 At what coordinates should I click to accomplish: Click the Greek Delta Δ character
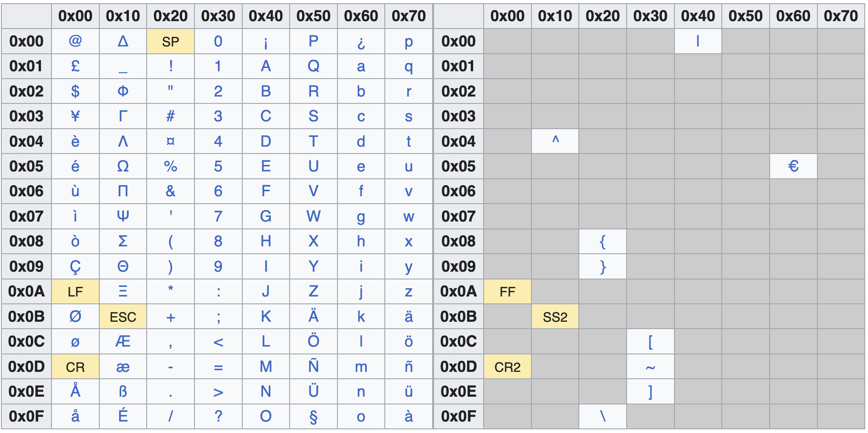click(123, 41)
